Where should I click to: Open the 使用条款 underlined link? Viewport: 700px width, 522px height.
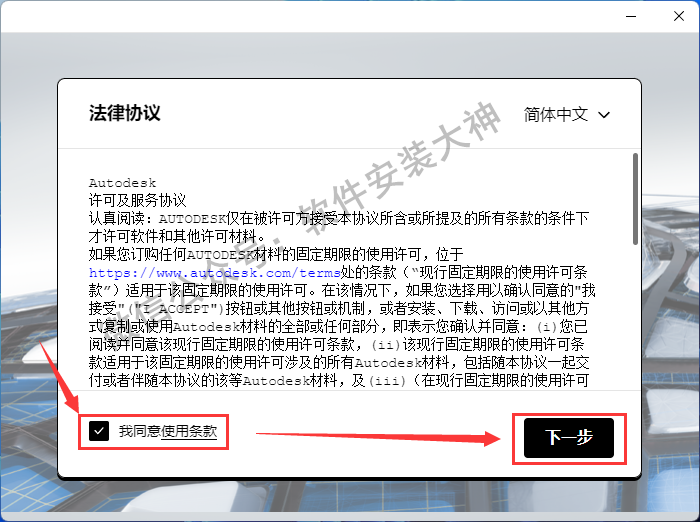(189, 431)
